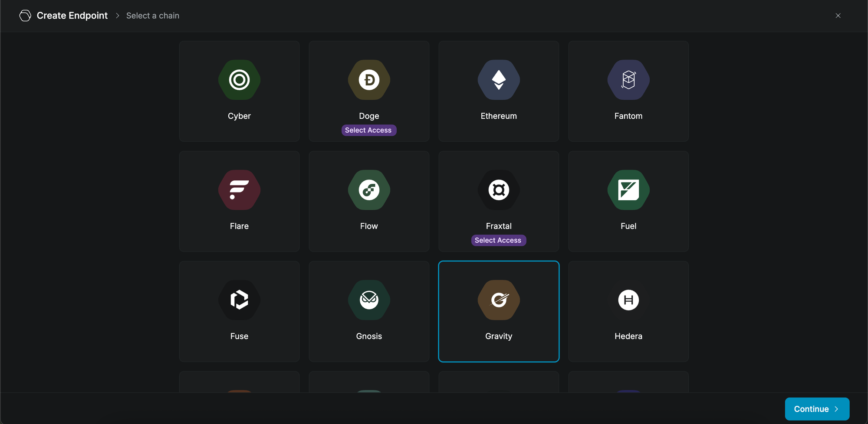868x424 pixels.
Task: Click the Doge label text
Action: coord(369,116)
